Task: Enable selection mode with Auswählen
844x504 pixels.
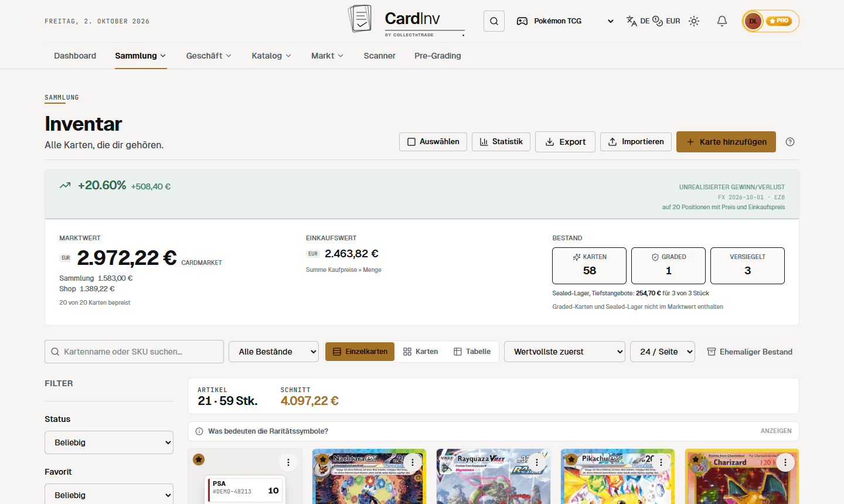Action: 433,142
